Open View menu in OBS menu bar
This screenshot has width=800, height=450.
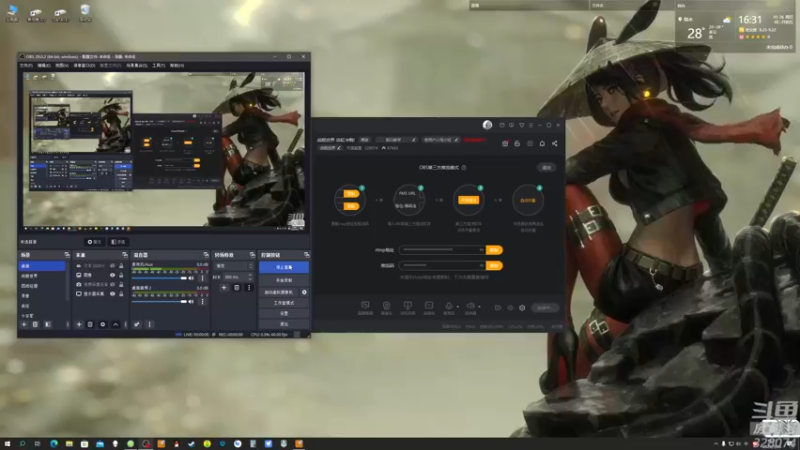(x=62, y=65)
